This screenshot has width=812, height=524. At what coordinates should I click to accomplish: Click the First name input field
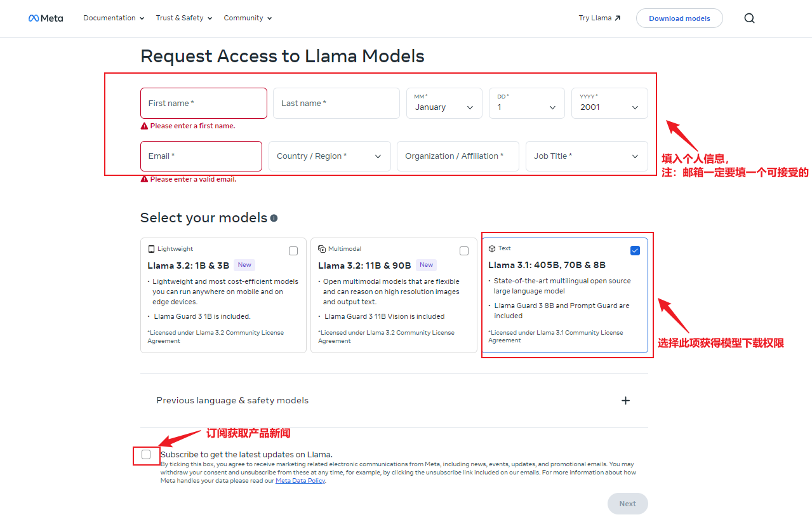point(203,104)
